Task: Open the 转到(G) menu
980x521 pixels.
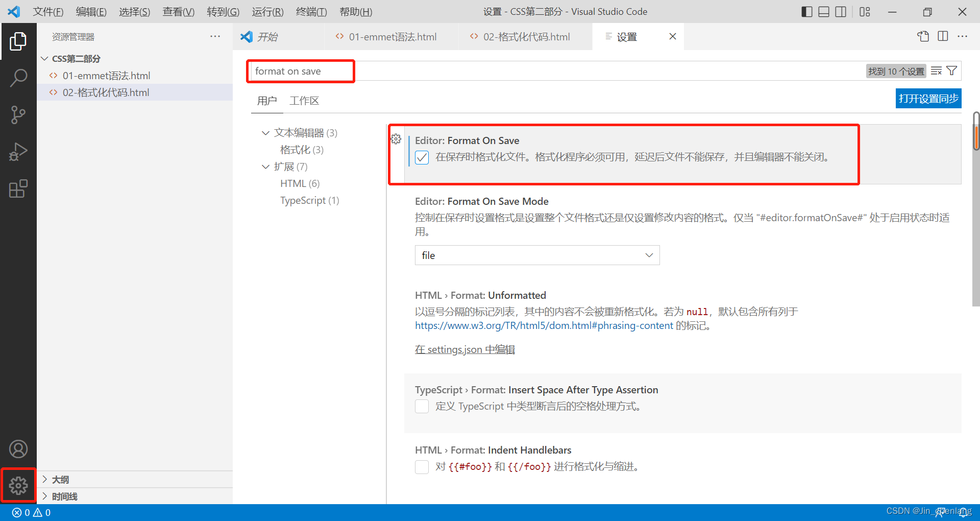Action: (x=223, y=11)
